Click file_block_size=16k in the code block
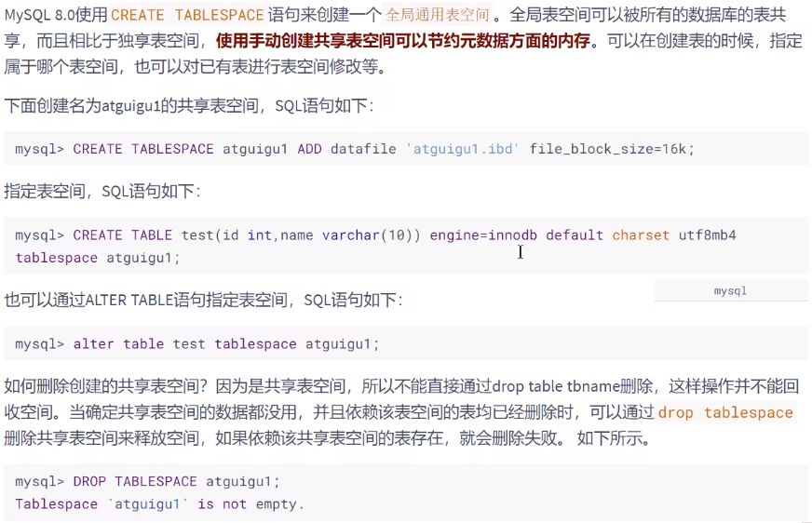This screenshot has height=523, width=812. pyautogui.click(x=612, y=149)
